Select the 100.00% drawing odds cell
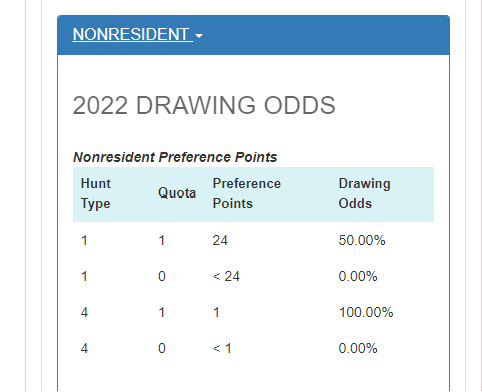 tap(366, 312)
